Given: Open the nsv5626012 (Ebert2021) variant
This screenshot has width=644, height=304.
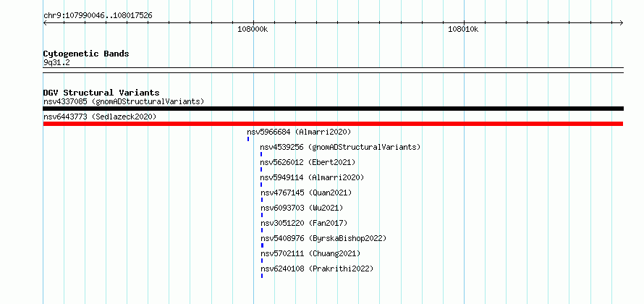Looking at the screenshot, I should (x=308, y=162).
